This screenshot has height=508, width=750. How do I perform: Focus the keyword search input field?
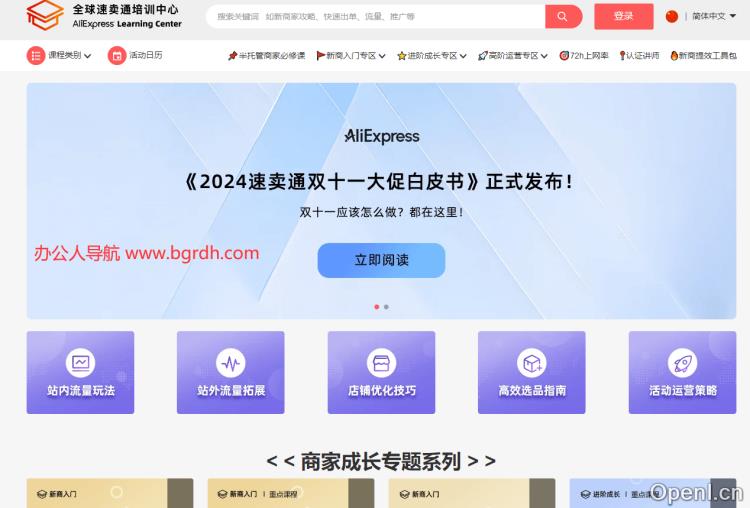click(x=375, y=16)
